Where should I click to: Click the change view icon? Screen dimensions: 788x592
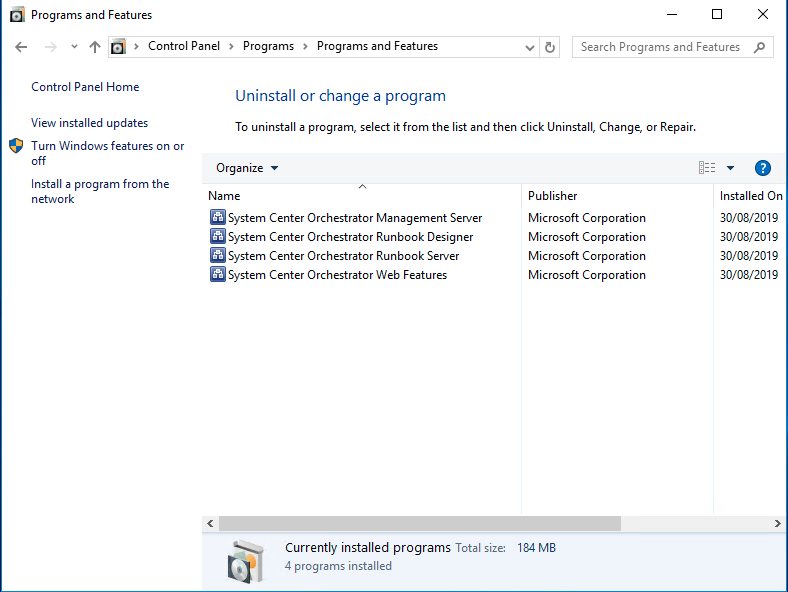707,168
